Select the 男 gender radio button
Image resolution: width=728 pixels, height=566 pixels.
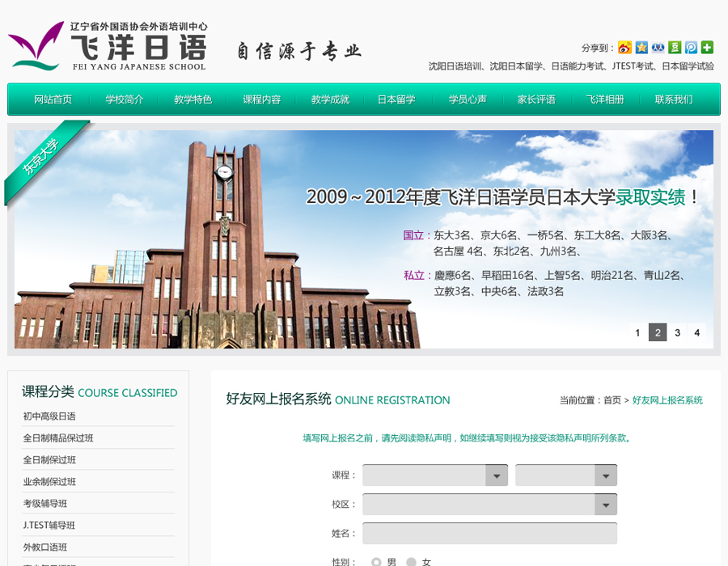(376, 562)
